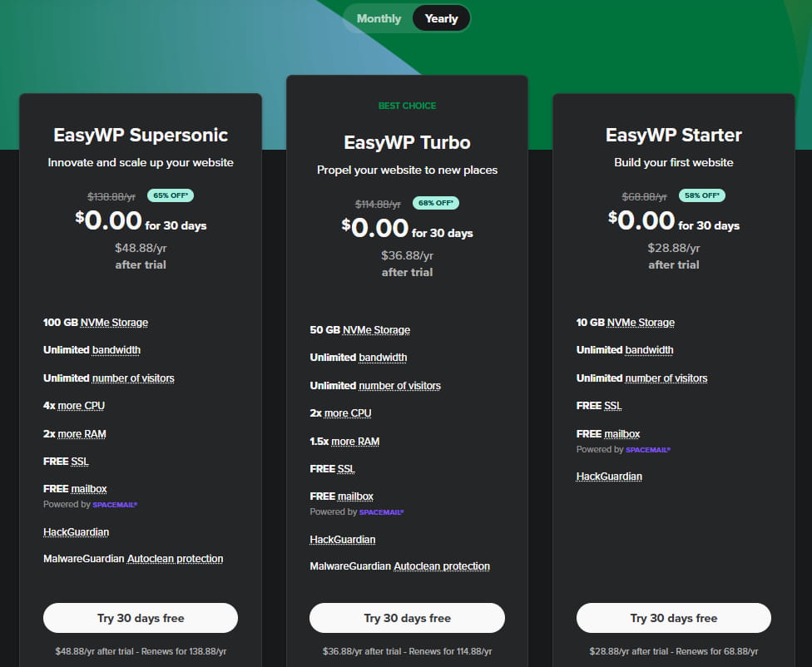
Task: Open Autoclean protection in the Supersonic plan
Action: 175,559
